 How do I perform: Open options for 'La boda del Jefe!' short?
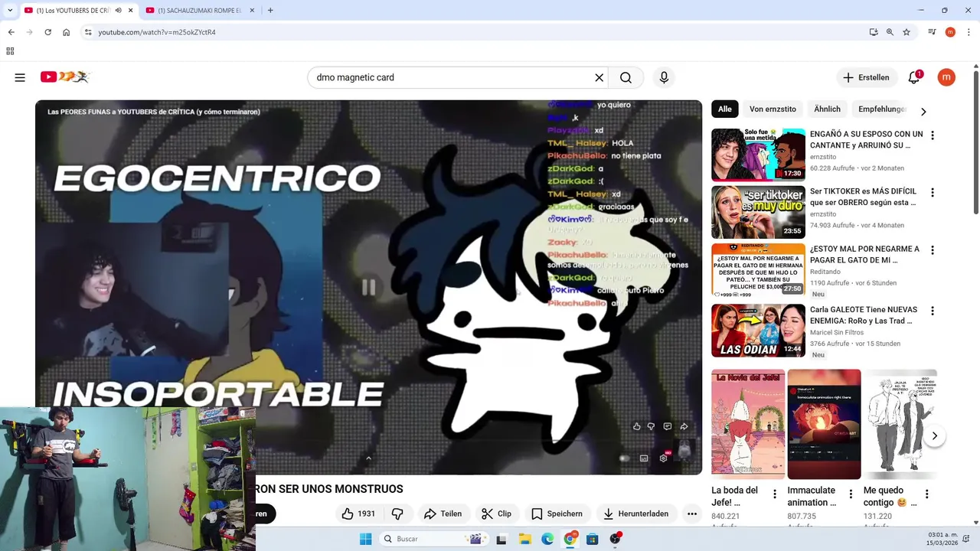775,494
